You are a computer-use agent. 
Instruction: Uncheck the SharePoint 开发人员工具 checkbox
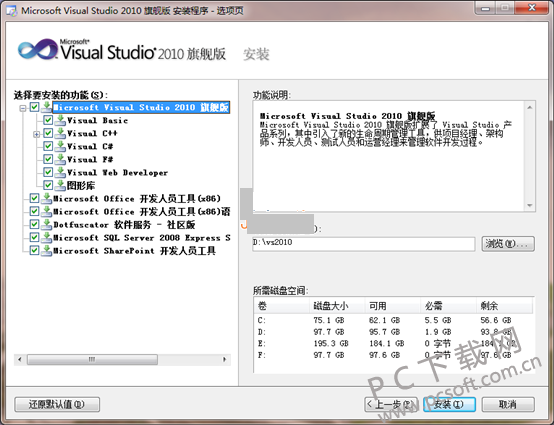click(34, 250)
